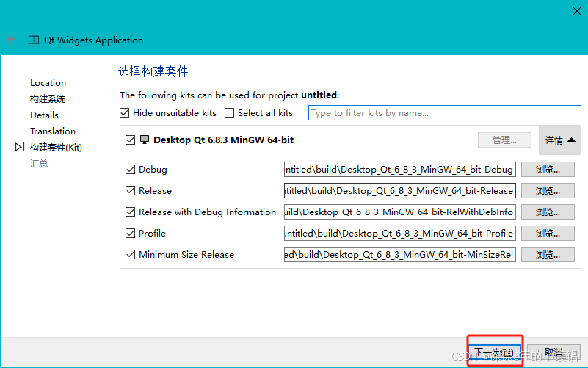The width and height of the screenshot is (588, 368).
Task: Toggle Hide unsuitable kits checkbox
Action: coord(125,113)
